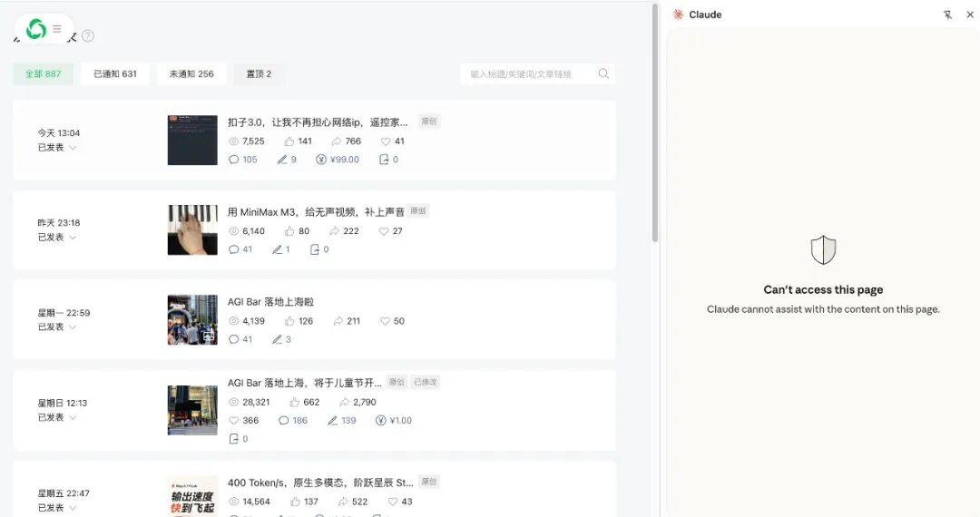The height and width of the screenshot is (517, 980).
Task: Click the views eye icon showing 4,139
Action: coord(234,321)
